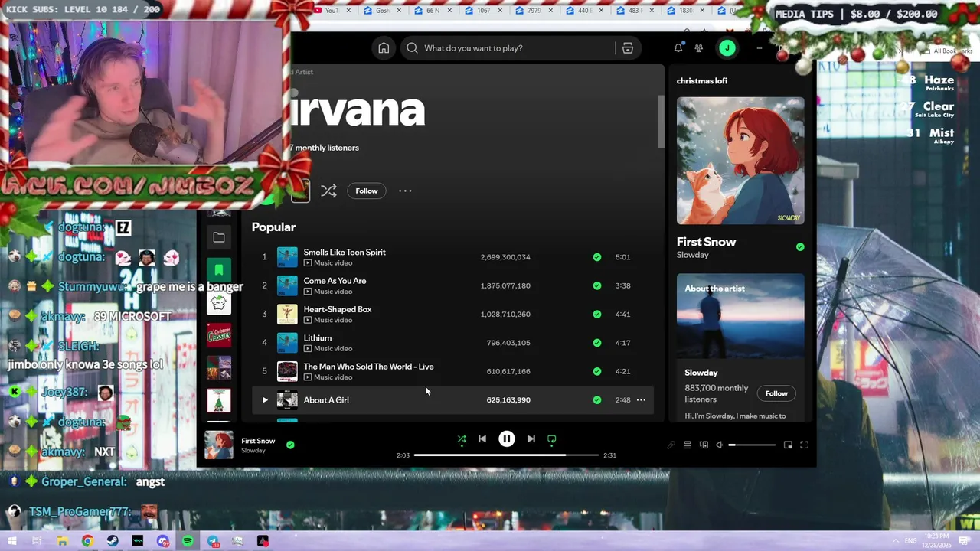
Task: Click the artist shuffle icon beside Follow
Action: (328, 191)
